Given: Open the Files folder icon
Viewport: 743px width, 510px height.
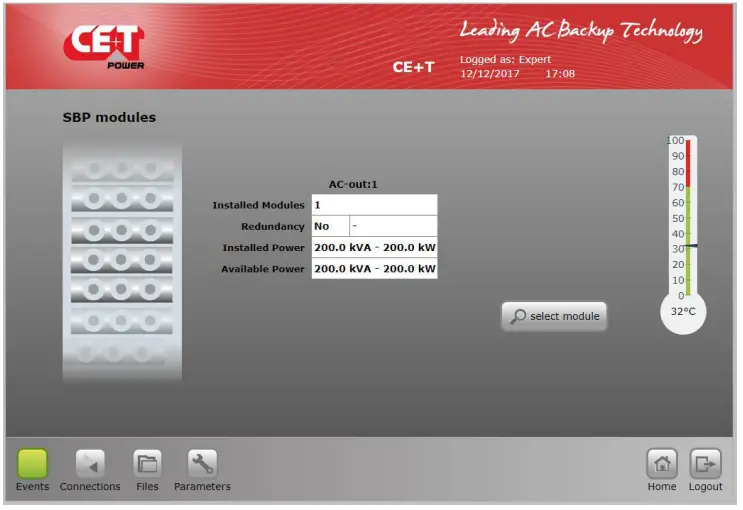Looking at the screenshot, I should pyautogui.click(x=147, y=463).
